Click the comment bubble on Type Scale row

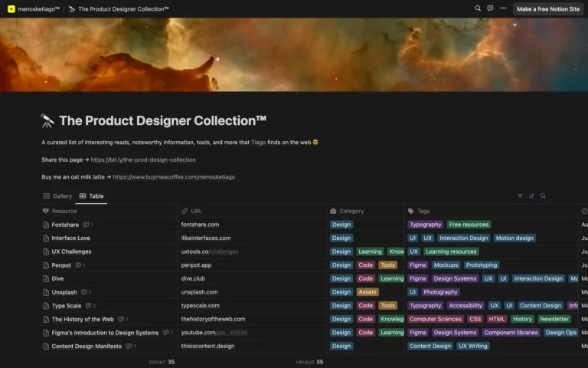[x=90, y=306]
